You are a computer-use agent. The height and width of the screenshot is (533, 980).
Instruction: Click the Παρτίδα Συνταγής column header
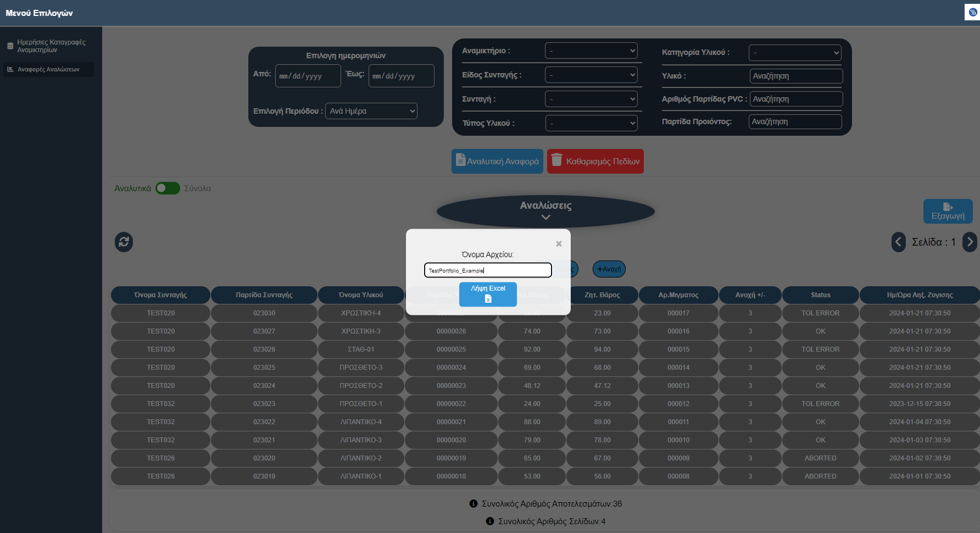pyautogui.click(x=264, y=295)
